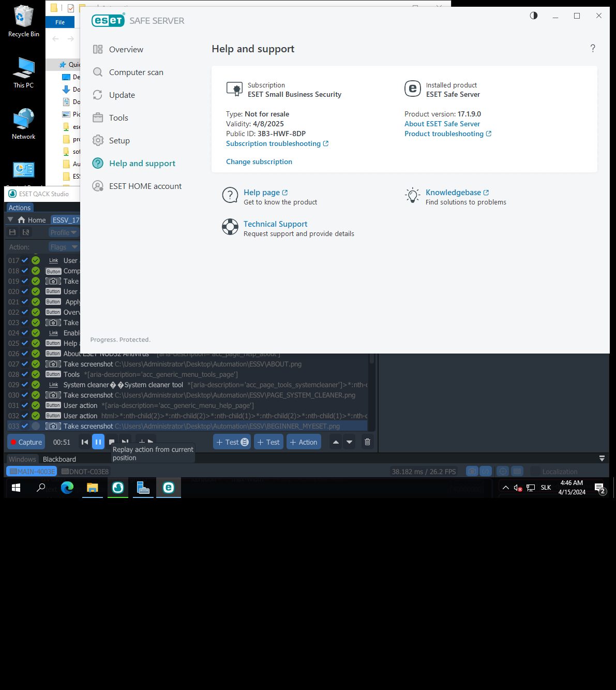
Task: Click the Help and support sidebar icon
Action: (98, 164)
